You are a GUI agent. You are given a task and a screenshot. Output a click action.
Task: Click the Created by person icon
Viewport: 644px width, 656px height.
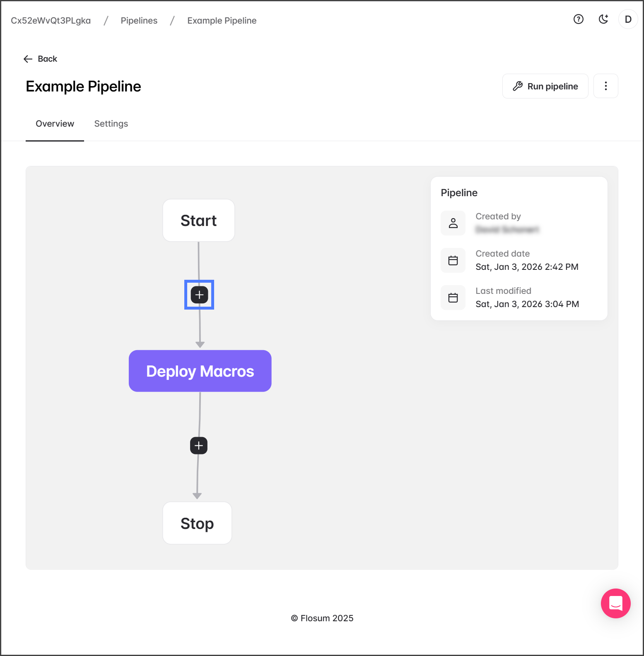click(x=453, y=223)
